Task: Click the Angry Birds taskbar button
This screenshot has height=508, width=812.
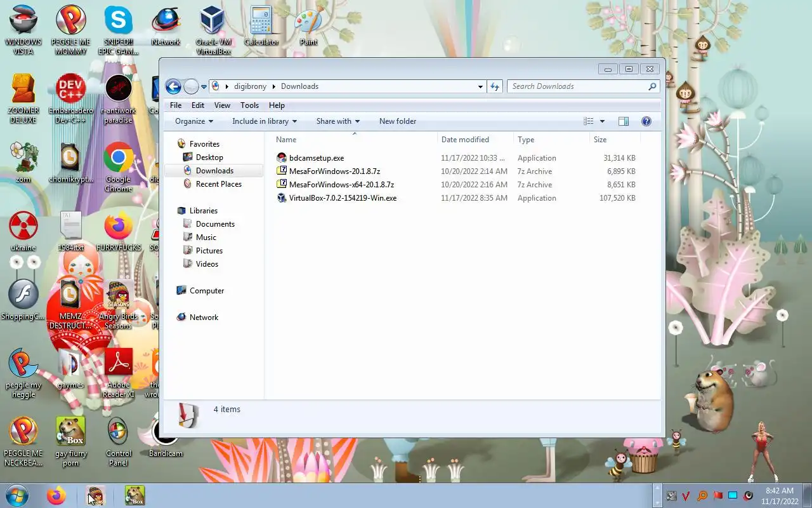Action: [x=96, y=495]
